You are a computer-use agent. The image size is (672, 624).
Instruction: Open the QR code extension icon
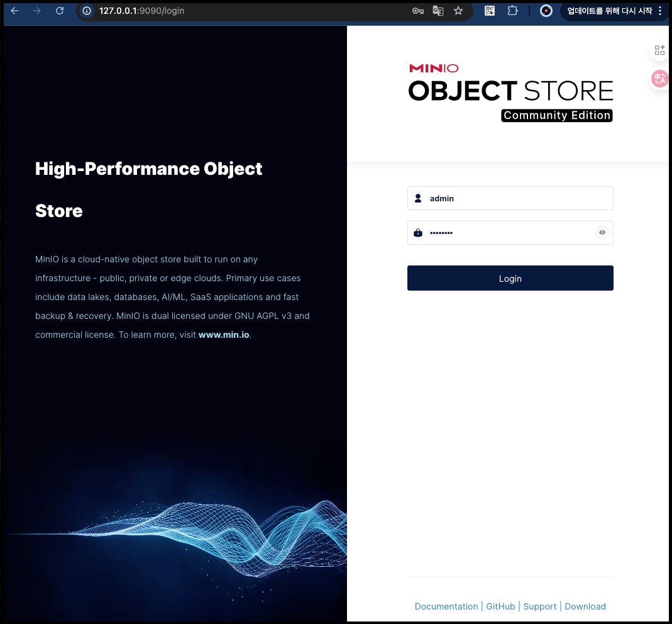coord(490,11)
